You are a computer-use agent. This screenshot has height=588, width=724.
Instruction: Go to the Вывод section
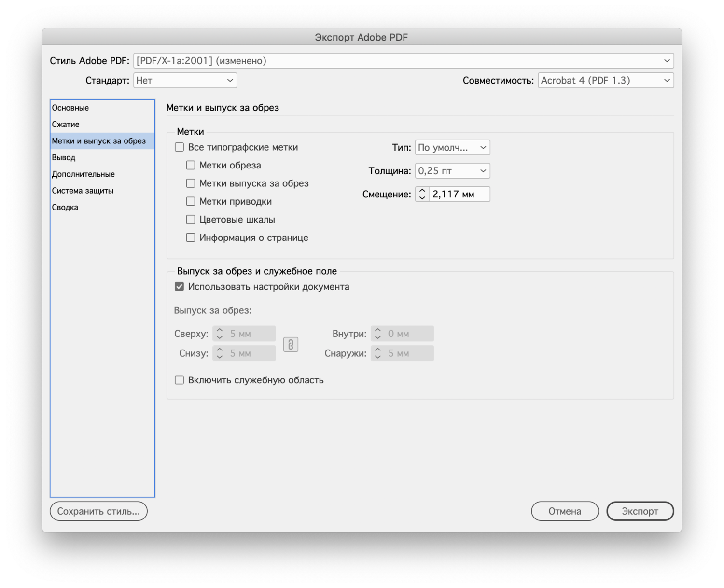[x=102, y=157]
